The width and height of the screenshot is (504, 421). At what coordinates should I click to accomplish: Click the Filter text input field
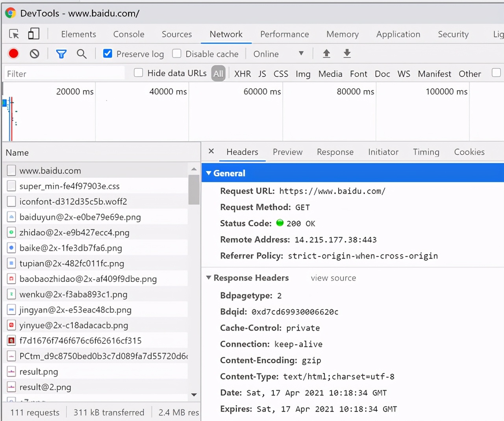[64, 74]
